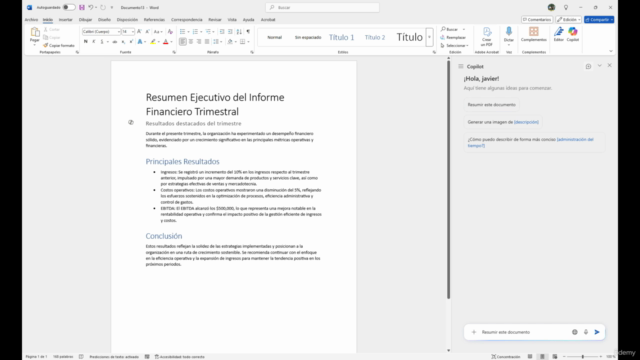The width and height of the screenshot is (640, 360).
Task: Switch to the Referencias tab
Action: [154, 20]
